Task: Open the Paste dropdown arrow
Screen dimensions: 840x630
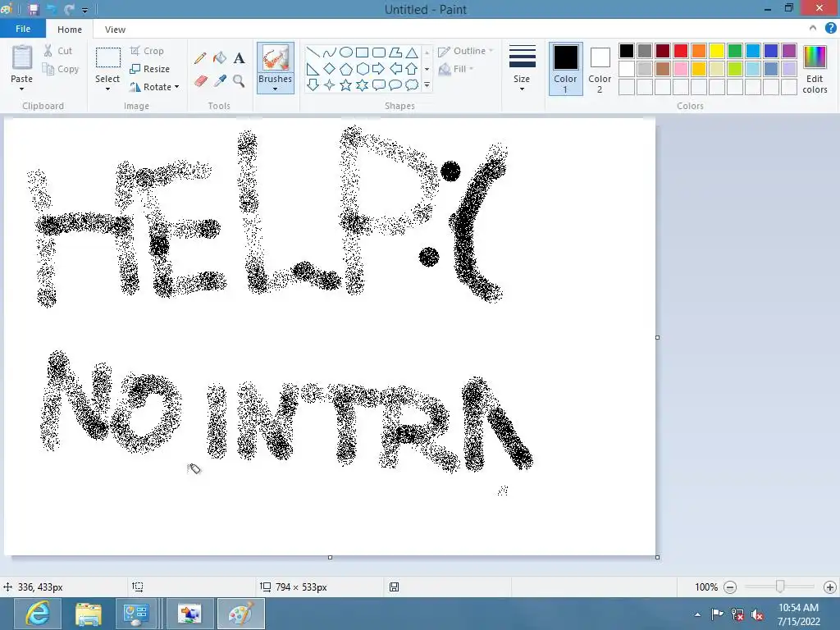Action: pos(21,89)
